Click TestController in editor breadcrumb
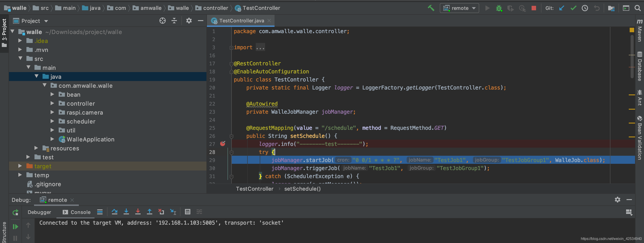 tap(255, 189)
